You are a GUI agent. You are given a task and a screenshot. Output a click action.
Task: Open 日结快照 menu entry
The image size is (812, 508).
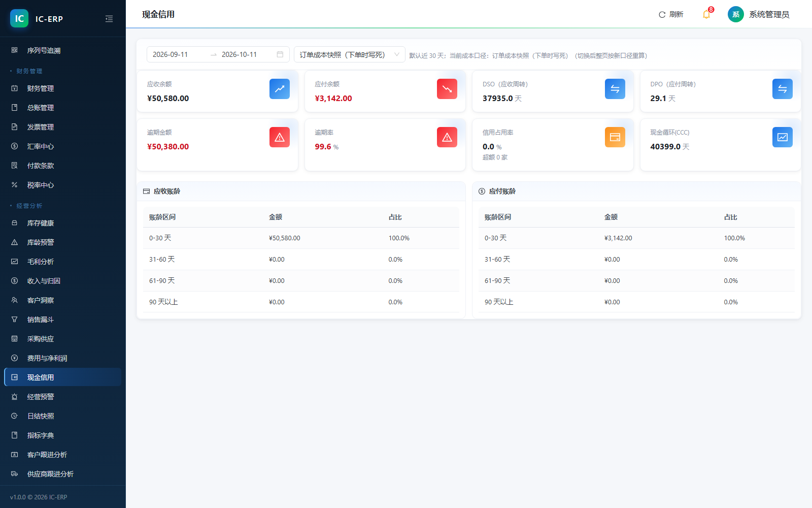click(63, 416)
